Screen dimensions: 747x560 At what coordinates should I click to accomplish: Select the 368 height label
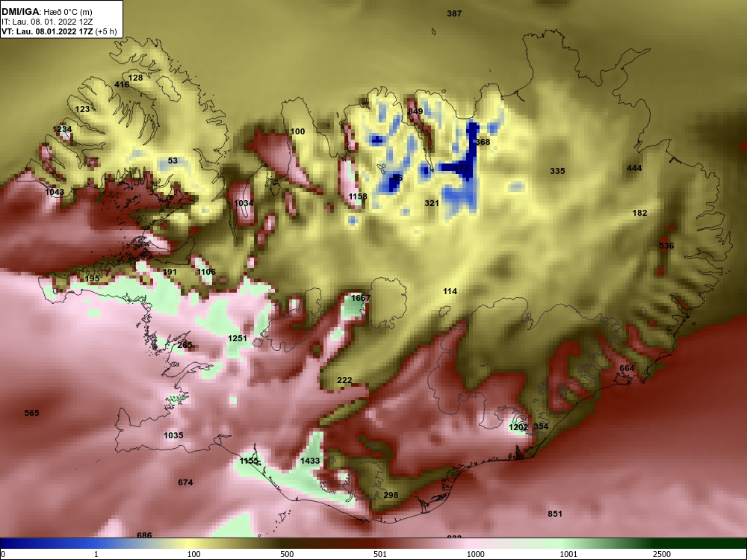point(483,142)
